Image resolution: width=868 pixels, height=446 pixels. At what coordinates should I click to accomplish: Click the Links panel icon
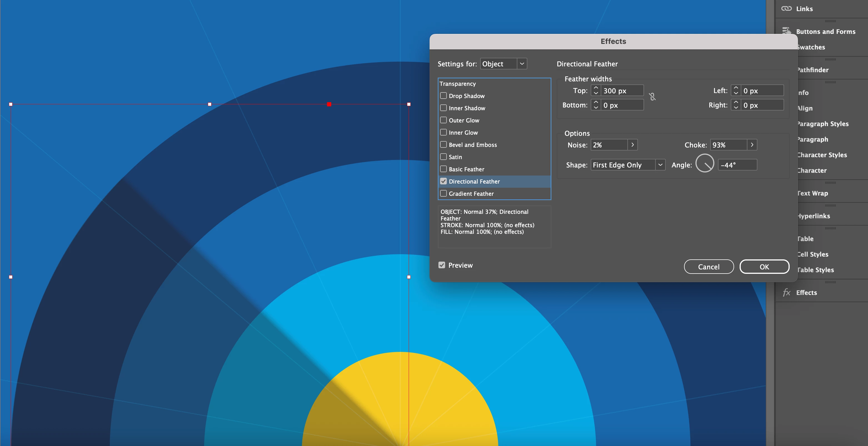[787, 9]
